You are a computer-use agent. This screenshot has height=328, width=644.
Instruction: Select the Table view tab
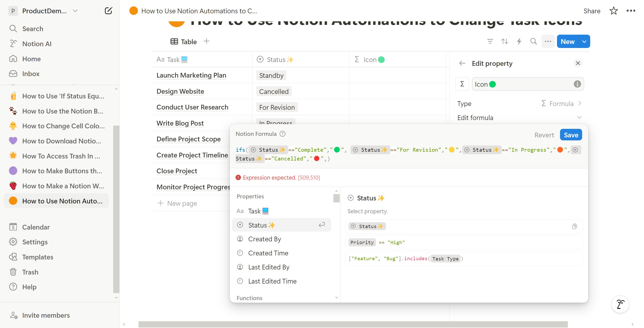[184, 42]
